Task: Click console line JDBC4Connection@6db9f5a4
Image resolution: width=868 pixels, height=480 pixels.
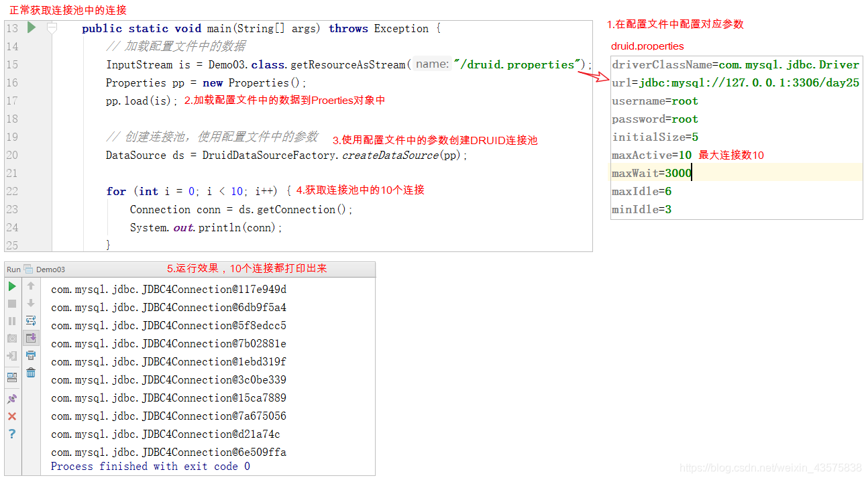Action: coord(168,307)
